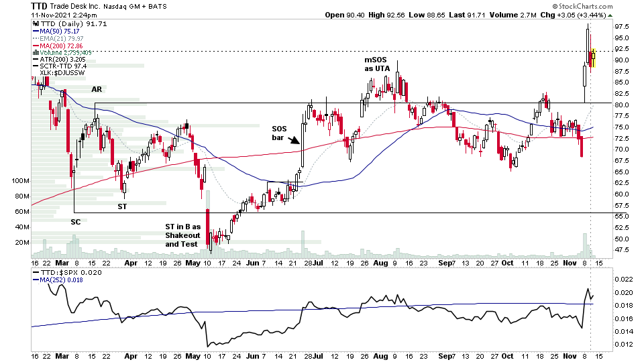Click the StockCharts.com copyright watermark
The height and width of the screenshot is (362, 644).
pyautogui.click(x=582, y=6)
